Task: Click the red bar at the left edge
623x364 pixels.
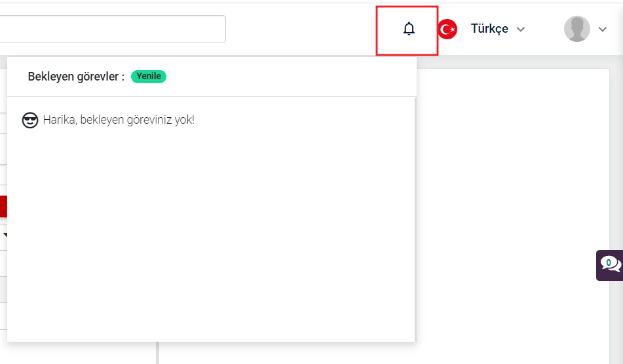Action: click(x=3, y=206)
